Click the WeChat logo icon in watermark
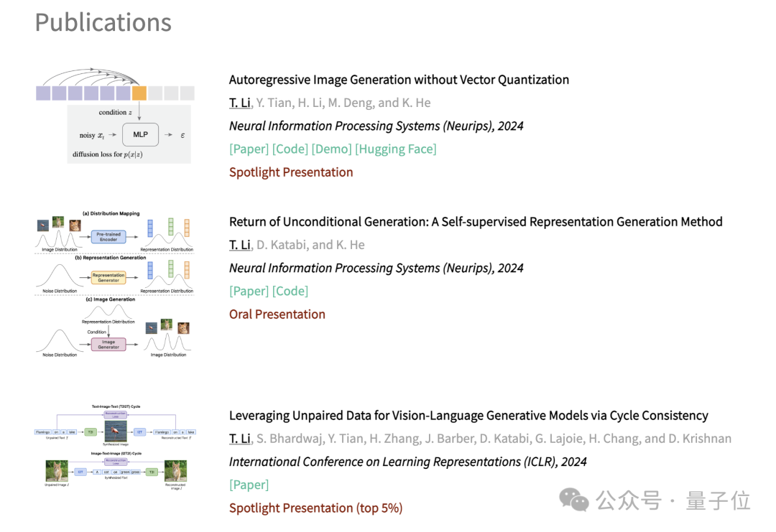Image resolution: width=776 pixels, height=532 pixels. [x=574, y=500]
